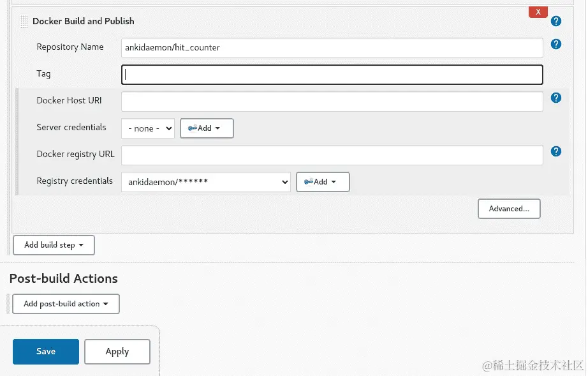
Task: Click the Docker registry URL label
Action: pos(75,154)
